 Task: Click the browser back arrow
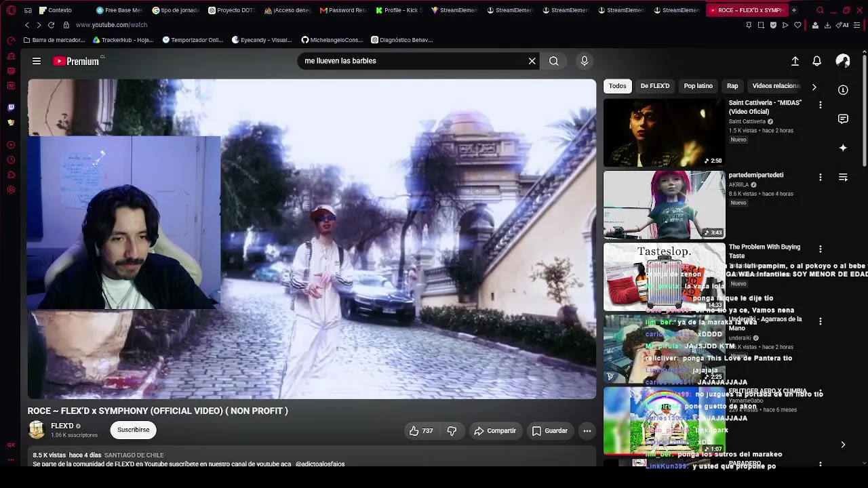[x=27, y=25]
